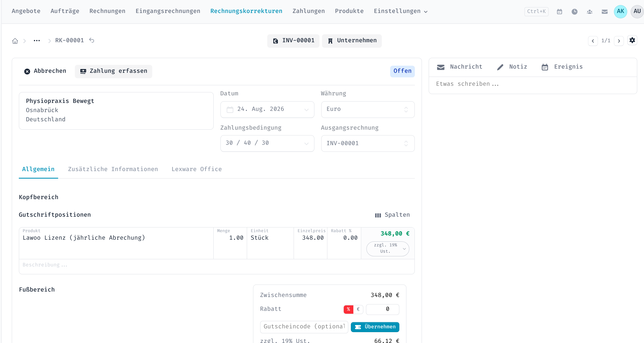
Task: Click the Etwas schreiben message field
Action: [533, 84]
